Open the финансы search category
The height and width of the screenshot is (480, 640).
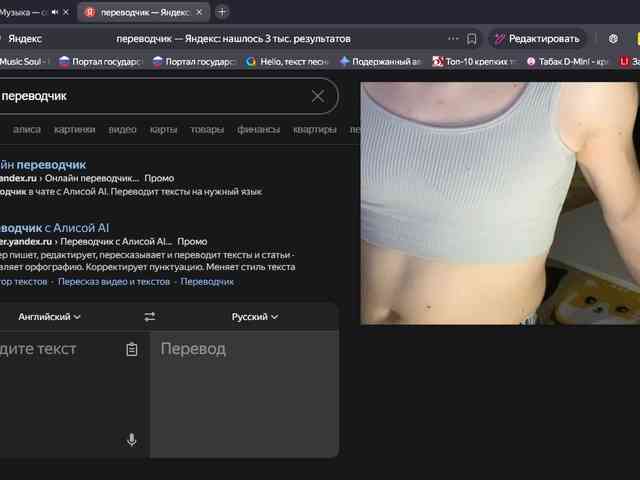tap(258, 129)
